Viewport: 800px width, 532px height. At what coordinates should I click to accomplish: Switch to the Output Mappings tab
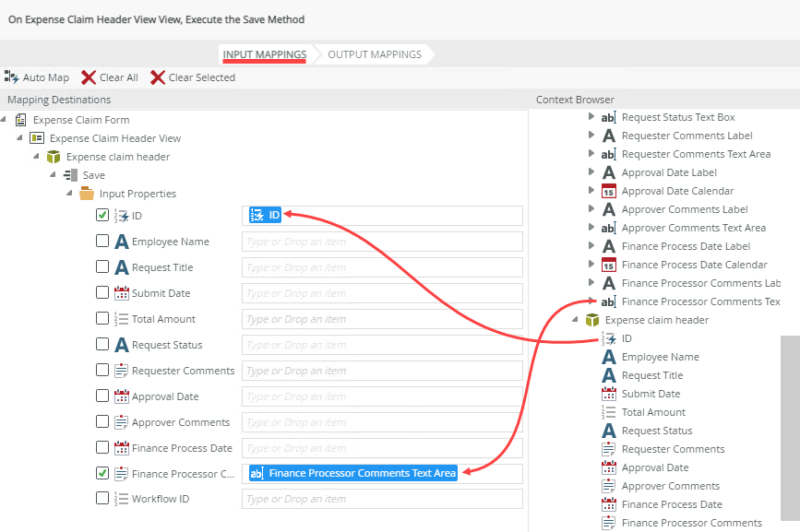tap(375, 54)
